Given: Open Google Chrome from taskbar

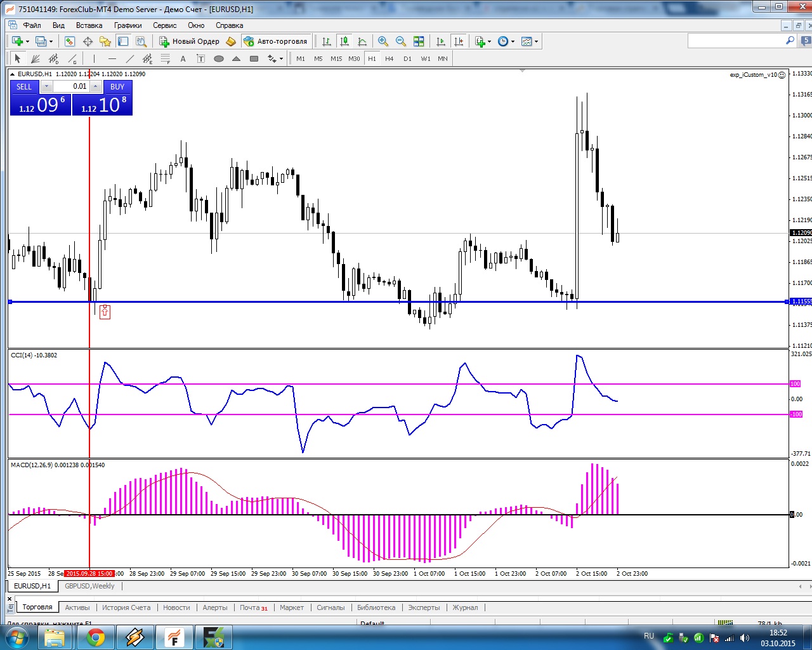Looking at the screenshot, I should [96, 637].
